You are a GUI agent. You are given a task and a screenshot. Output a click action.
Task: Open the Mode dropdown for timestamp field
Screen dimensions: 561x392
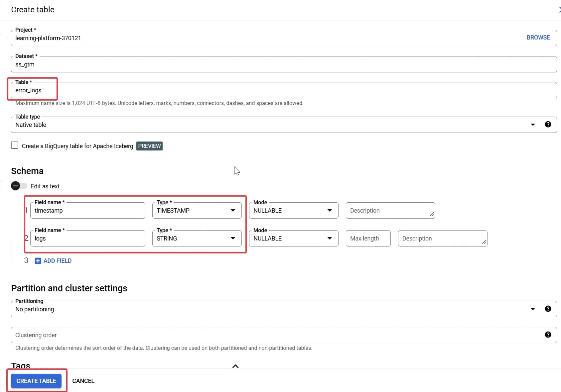click(294, 210)
